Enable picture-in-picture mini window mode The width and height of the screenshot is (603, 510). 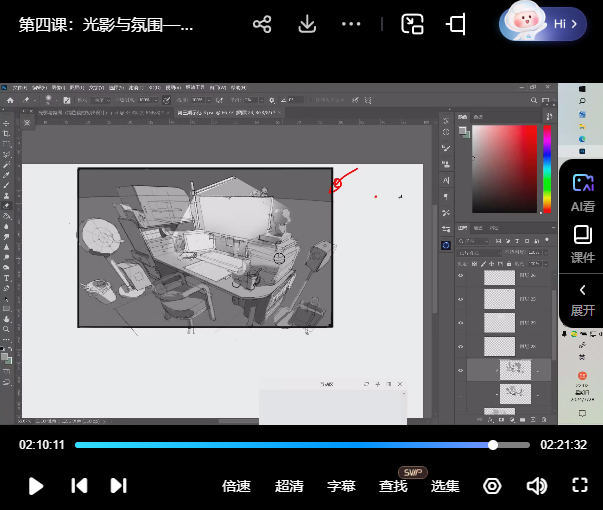(412, 24)
